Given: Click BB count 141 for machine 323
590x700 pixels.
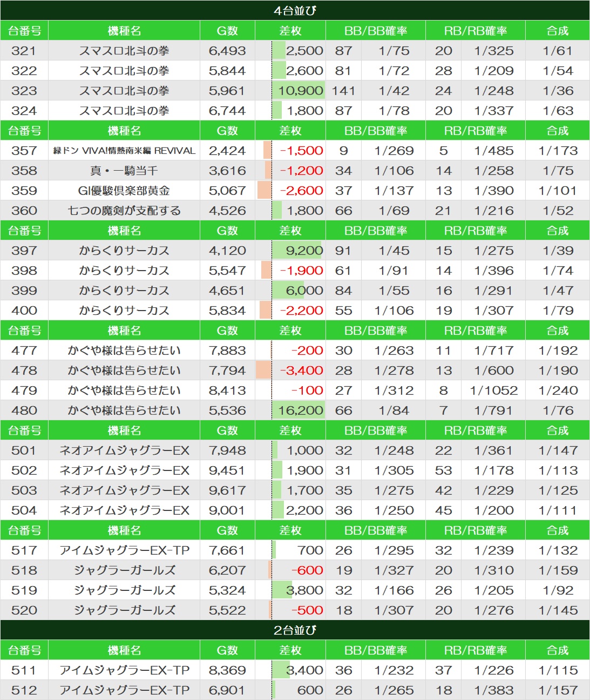Looking at the screenshot, I should click(x=343, y=91).
